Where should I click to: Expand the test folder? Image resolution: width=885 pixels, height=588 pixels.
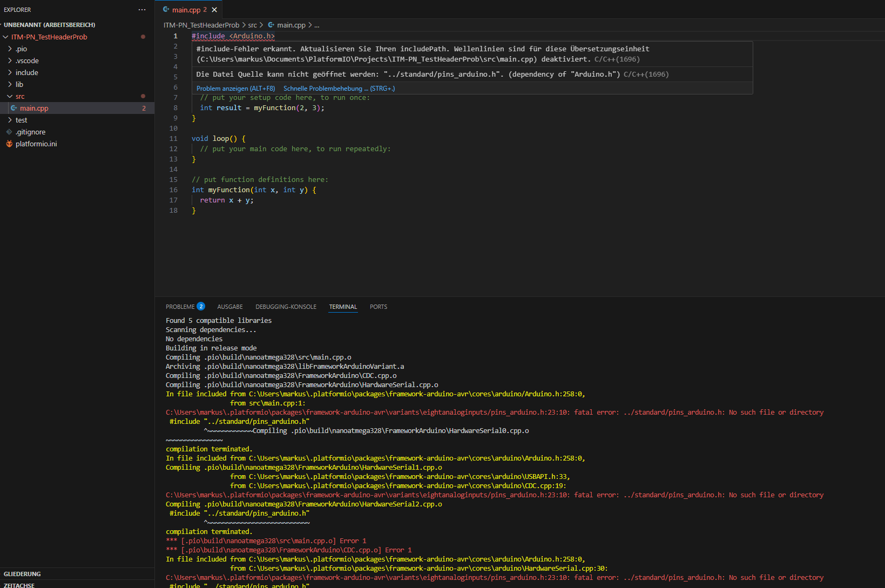point(10,120)
